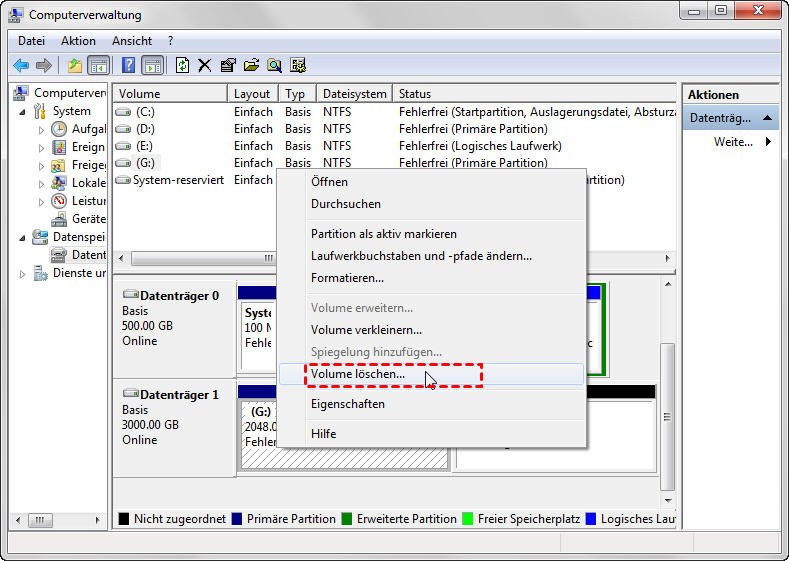Click the drive icon of volume (D:)
Viewport: 789px width, 561px height.
point(123,129)
